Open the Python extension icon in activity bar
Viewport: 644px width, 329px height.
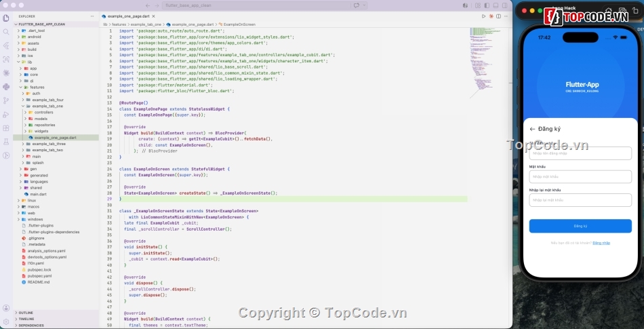[x=5, y=87]
